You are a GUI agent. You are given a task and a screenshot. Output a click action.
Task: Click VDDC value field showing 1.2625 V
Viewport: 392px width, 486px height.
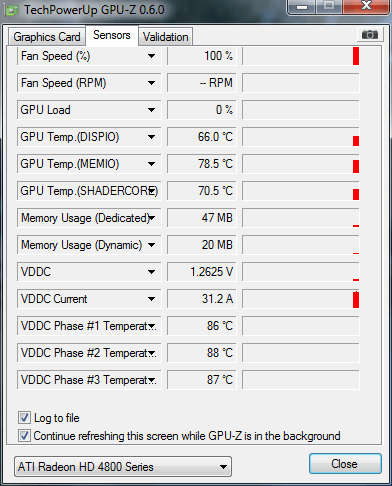pyautogui.click(x=201, y=272)
